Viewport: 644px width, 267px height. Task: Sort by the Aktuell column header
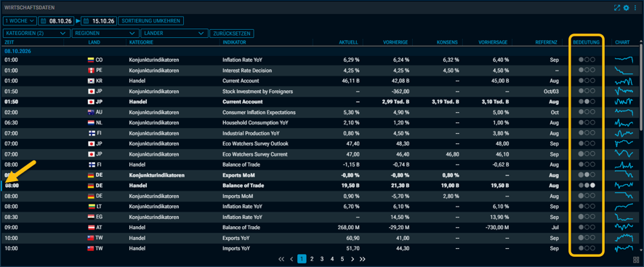pyautogui.click(x=348, y=42)
